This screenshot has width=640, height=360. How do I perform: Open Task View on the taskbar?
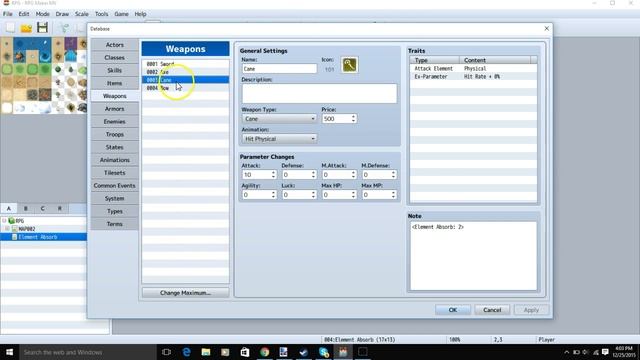166,352
